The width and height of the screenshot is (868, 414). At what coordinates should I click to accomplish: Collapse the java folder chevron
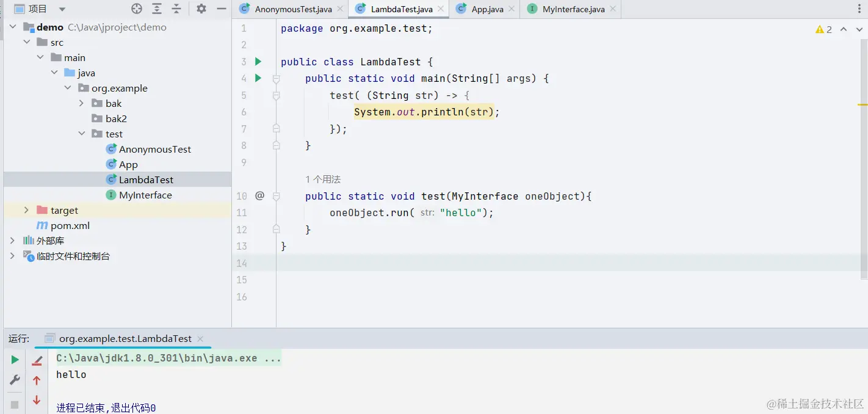(x=54, y=73)
